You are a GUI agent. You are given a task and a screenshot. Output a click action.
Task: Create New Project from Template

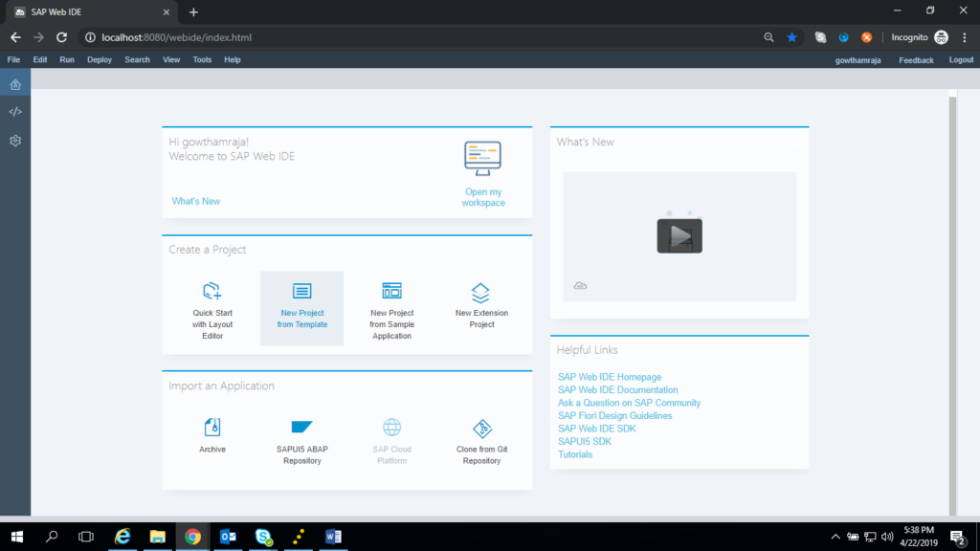[x=301, y=308]
